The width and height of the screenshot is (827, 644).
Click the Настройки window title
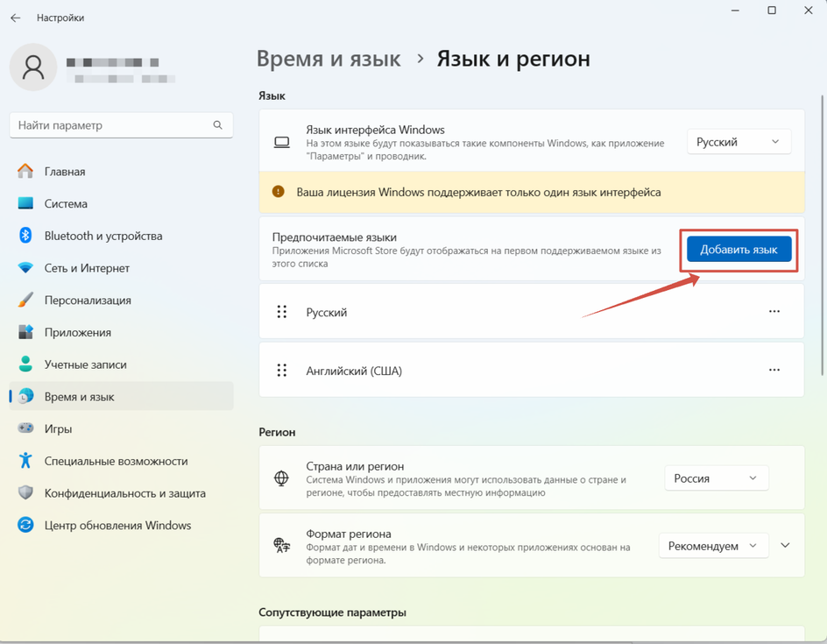click(x=60, y=18)
